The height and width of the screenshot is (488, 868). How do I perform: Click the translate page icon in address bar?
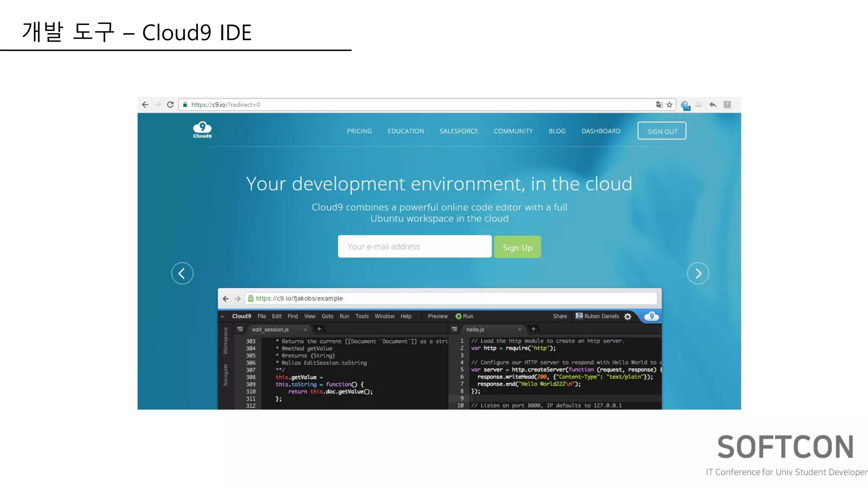click(x=659, y=105)
